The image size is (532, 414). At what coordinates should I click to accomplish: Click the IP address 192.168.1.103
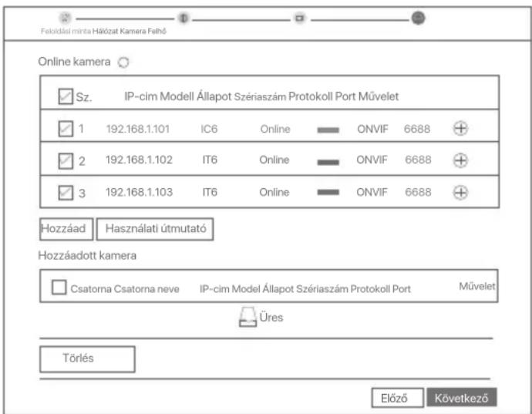pyautogui.click(x=139, y=192)
